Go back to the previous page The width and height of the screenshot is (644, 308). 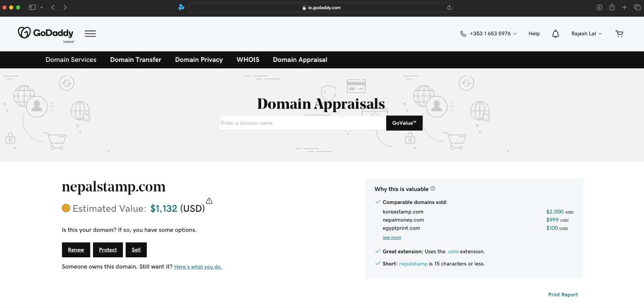coord(53,7)
